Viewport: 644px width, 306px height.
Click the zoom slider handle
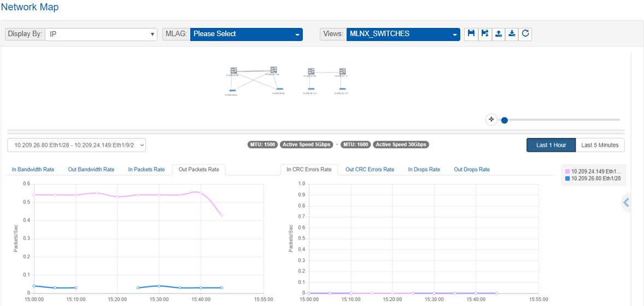(x=504, y=120)
